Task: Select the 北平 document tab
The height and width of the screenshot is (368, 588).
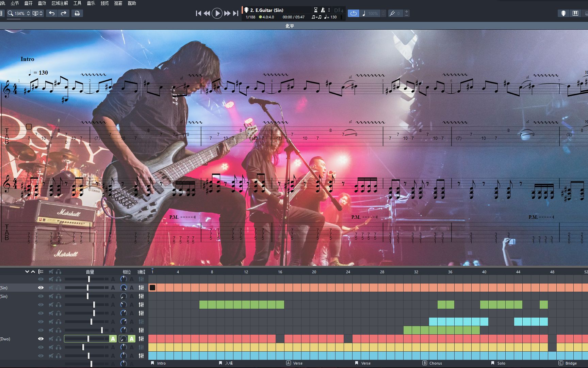Action: (290, 26)
